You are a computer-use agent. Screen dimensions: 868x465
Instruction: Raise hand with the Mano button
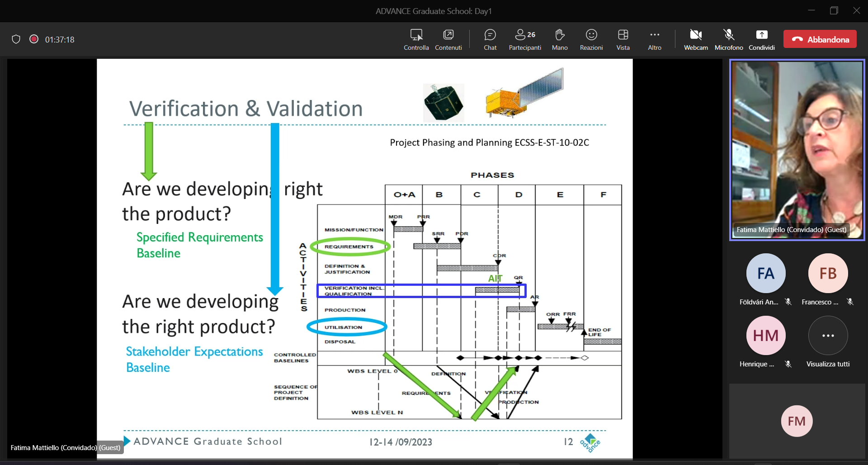tap(560, 39)
